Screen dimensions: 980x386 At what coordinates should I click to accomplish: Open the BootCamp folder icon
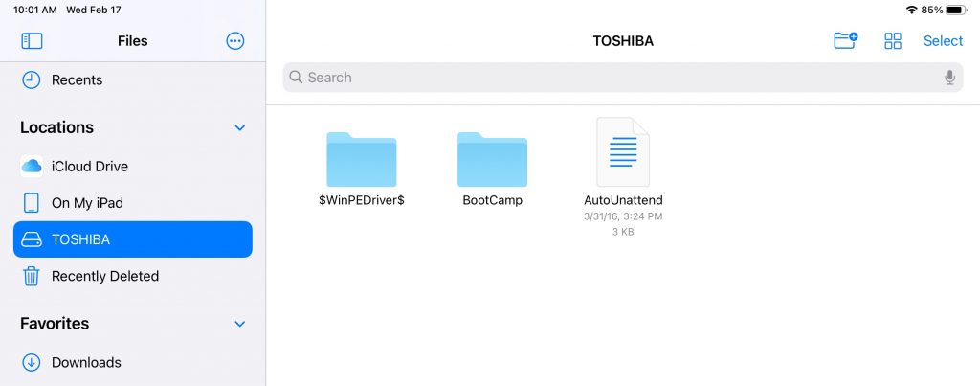(x=492, y=159)
